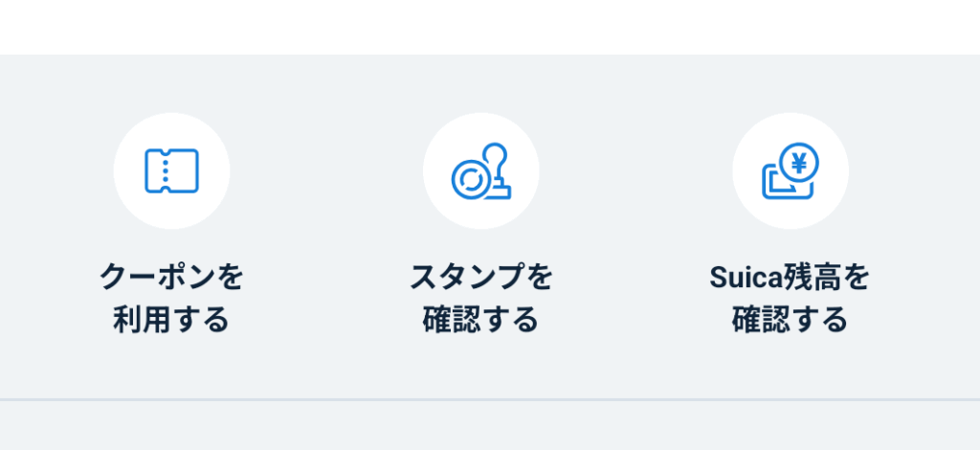The width and height of the screenshot is (980, 450).
Task: Open クーポンを利用する
Action: coord(171,298)
